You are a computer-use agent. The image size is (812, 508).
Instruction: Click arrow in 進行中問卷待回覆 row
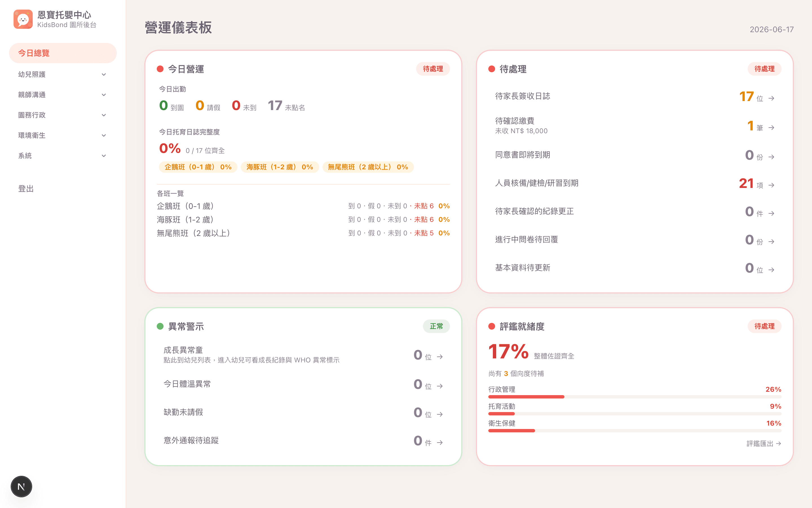point(771,242)
